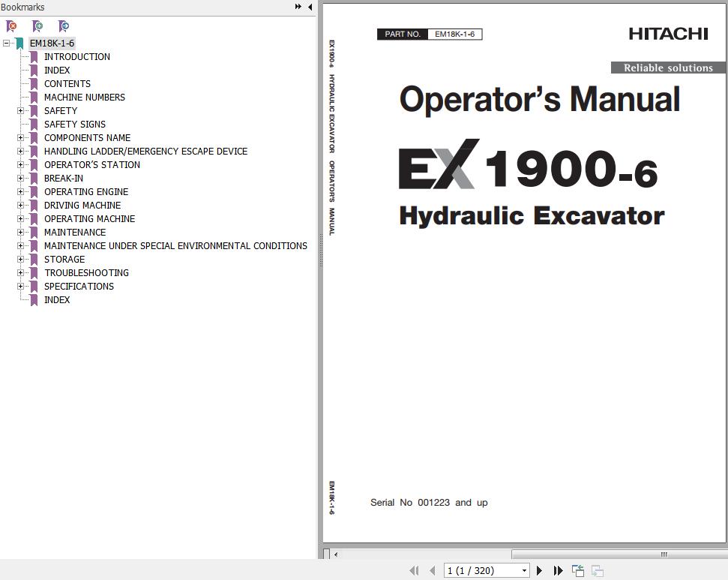Click the horizontal scrollbar thumb

[x=619, y=554]
